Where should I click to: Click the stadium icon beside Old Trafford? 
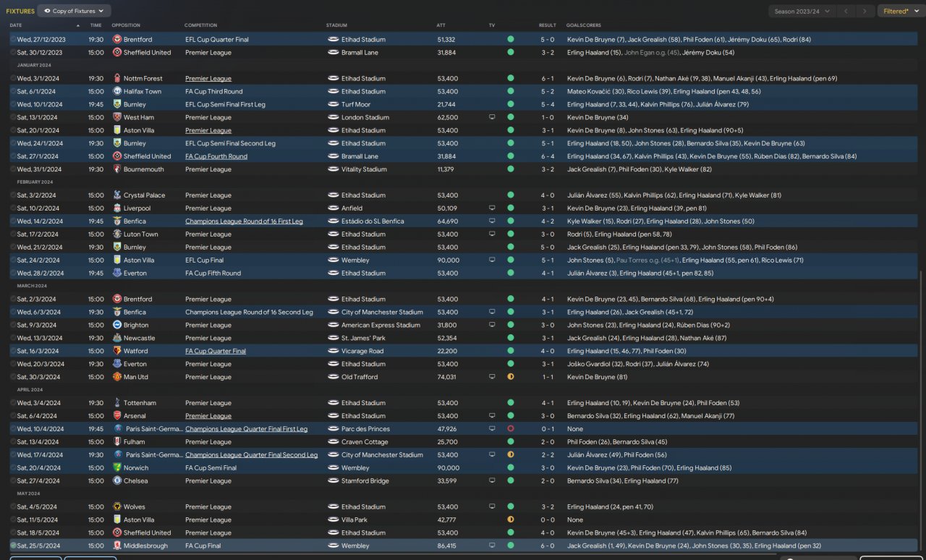coord(333,377)
